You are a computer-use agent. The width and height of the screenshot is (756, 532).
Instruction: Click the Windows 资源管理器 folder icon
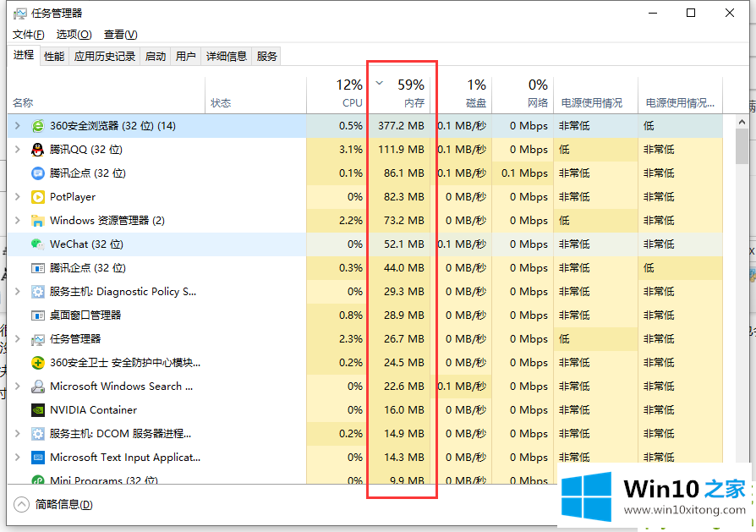coord(37,221)
